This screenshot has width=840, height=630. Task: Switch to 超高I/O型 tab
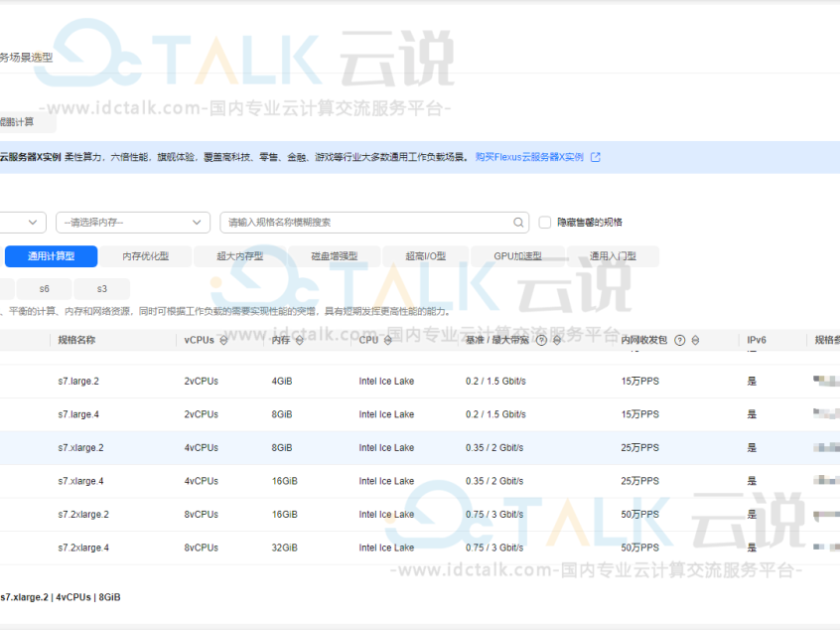pos(426,256)
